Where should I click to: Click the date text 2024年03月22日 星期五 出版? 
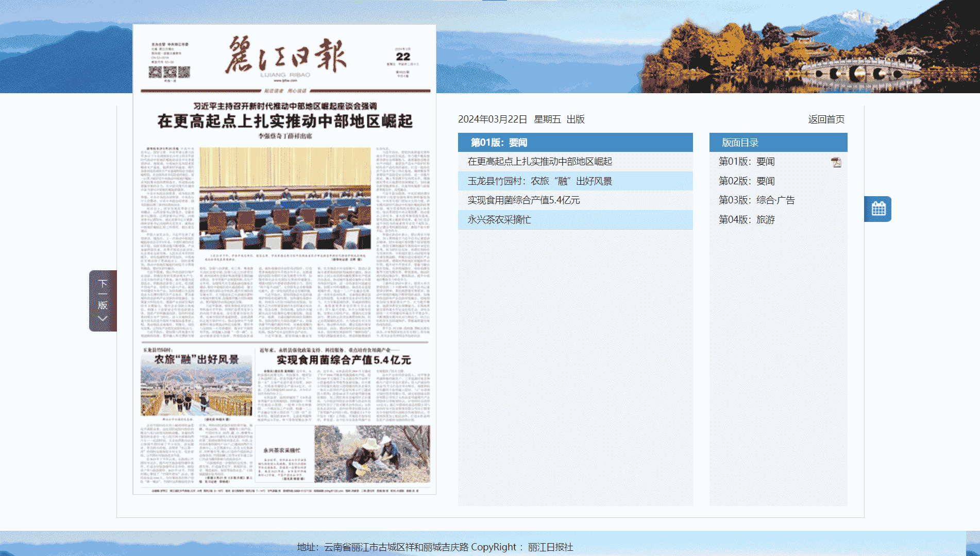point(521,119)
